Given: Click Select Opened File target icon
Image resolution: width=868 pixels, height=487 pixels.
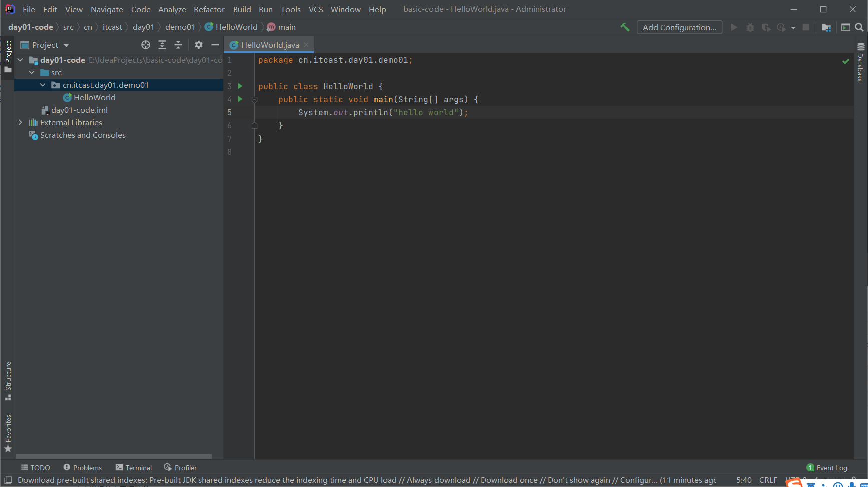Looking at the screenshot, I should pyautogui.click(x=146, y=45).
